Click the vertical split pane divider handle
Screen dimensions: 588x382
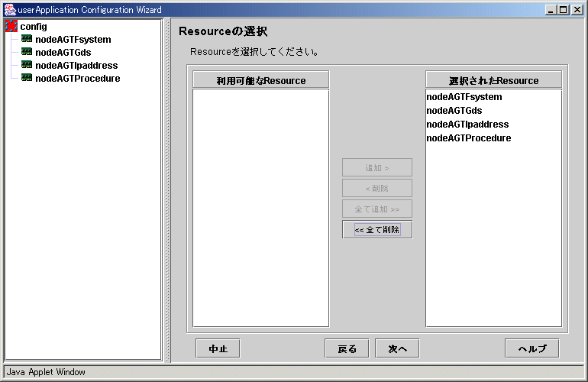(x=167, y=190)
